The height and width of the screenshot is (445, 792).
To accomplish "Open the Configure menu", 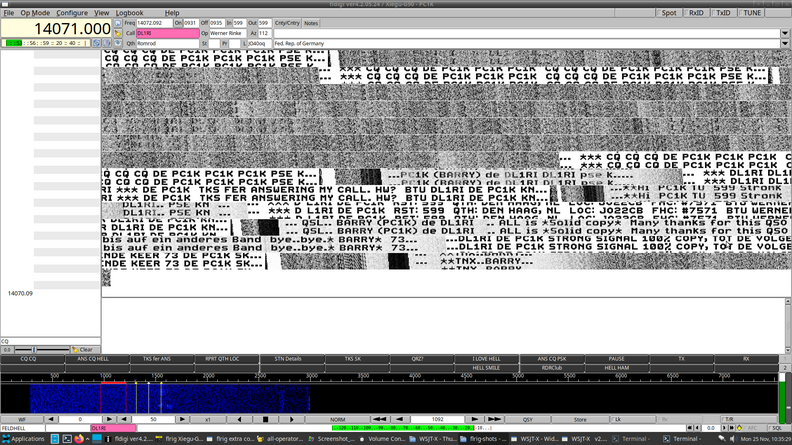I will point(72,13).
